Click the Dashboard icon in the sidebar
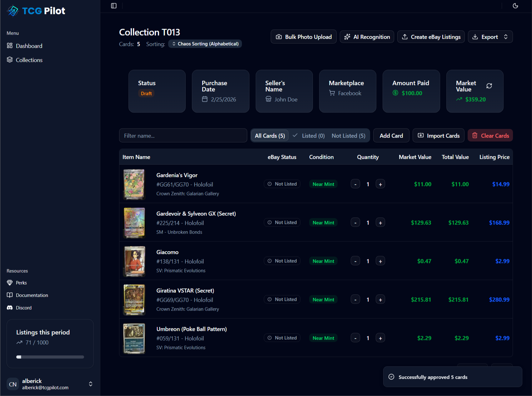This screenshot has width=532, height=396. (x=10, y=46)
